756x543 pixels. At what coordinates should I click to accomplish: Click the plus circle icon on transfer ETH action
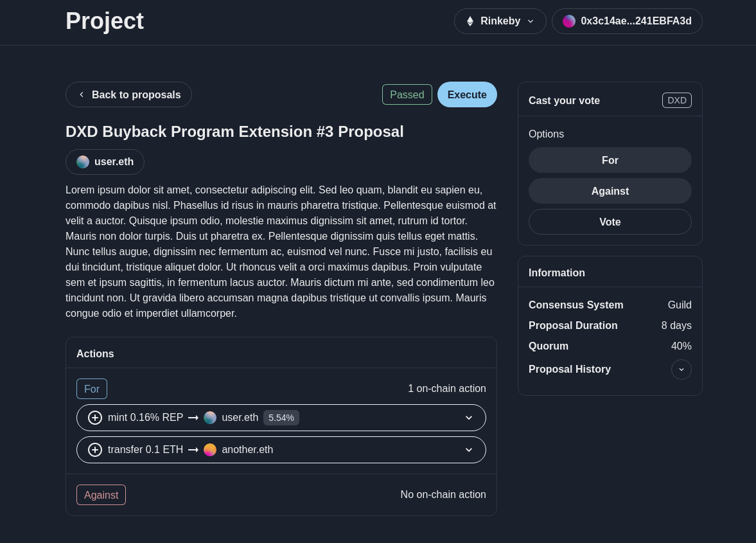point(95,450)
